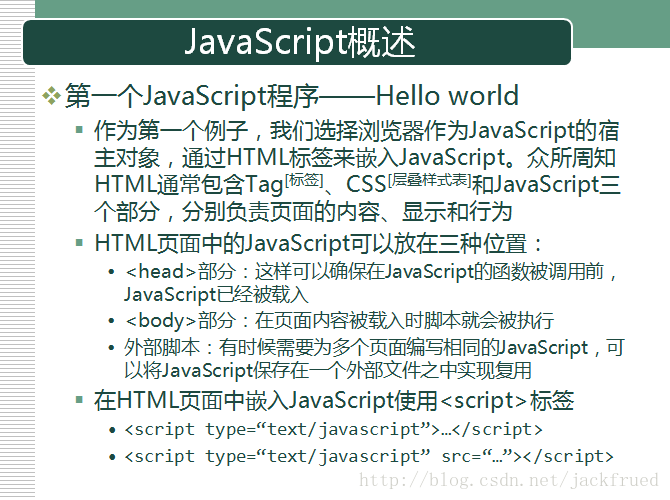Image resolution: width=670 pixels, height=500 pixels.
Task: Click the code line ending "text/javascript">…</script>"
Action: point(333,429)
